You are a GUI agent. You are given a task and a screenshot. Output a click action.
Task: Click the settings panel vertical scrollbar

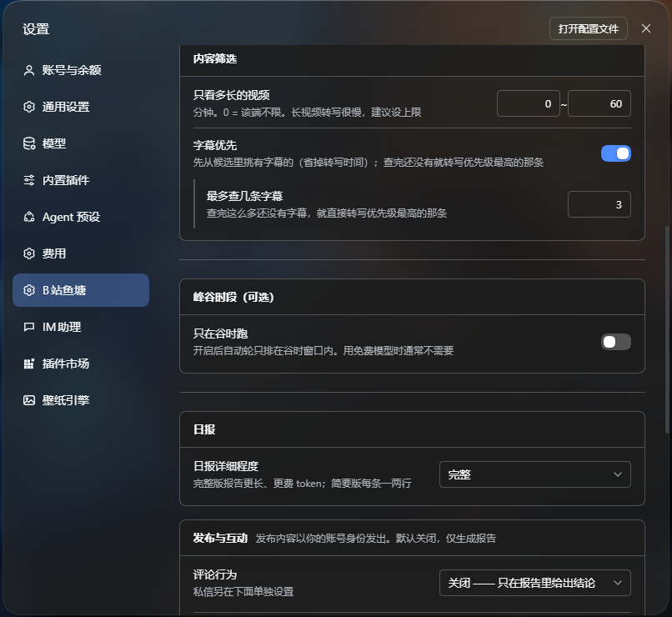(667, 330)
